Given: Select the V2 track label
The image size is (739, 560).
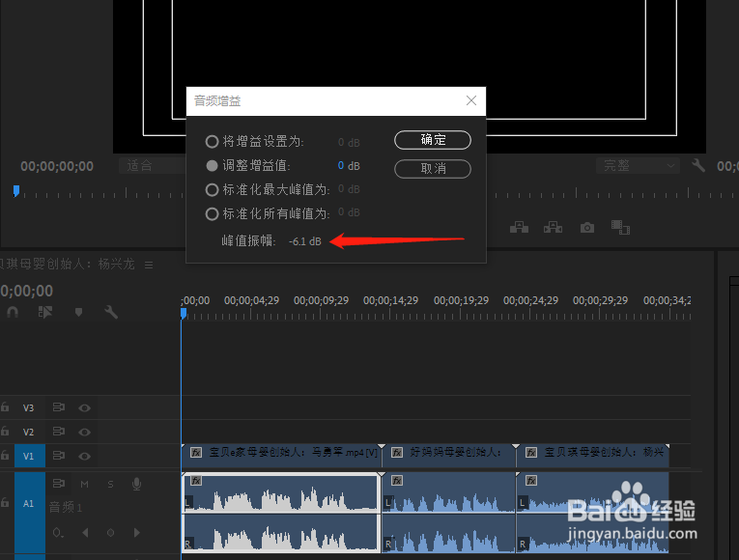Looking at the screenshot, I should tap(29, 432).
